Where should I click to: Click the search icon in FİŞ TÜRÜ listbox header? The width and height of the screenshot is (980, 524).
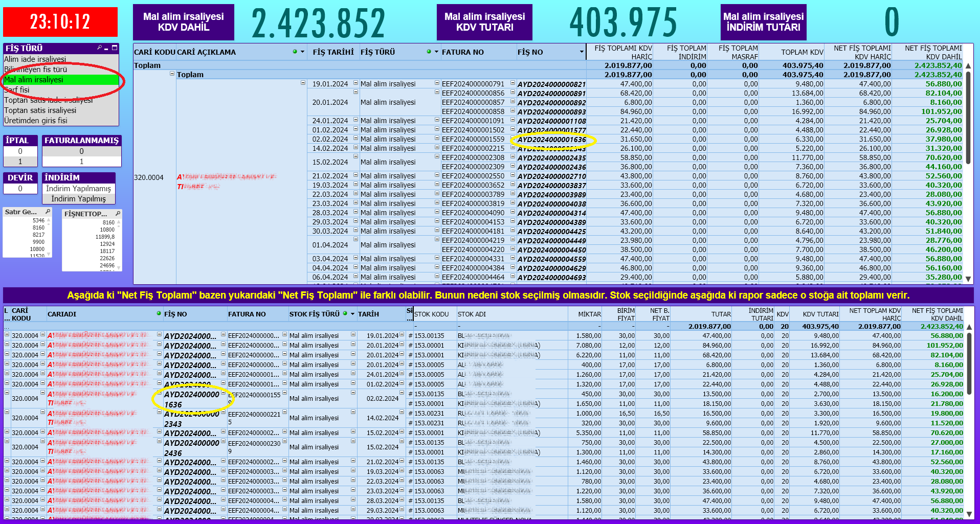click(x=100, y=48)
